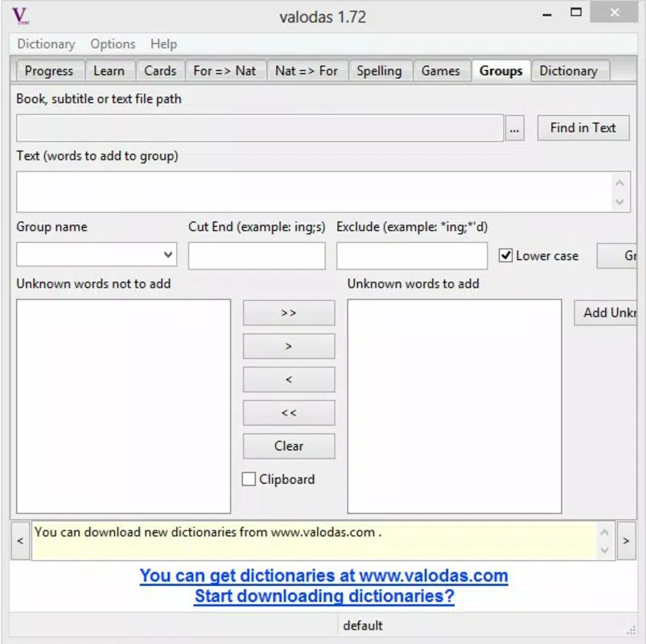Switch to the Cards tab
The width and height of the screenshot is (646, 644).
[160, 71]
